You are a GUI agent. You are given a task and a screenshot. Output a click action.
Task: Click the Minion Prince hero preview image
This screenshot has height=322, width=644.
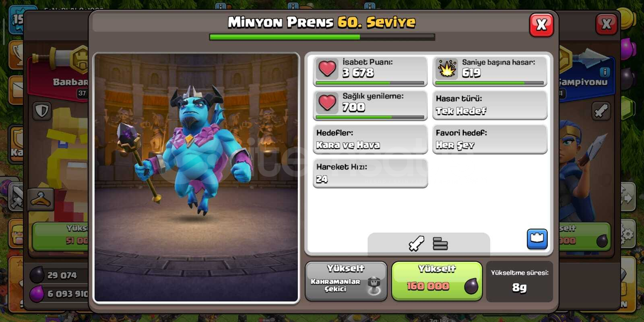click(x=196, y=177)
